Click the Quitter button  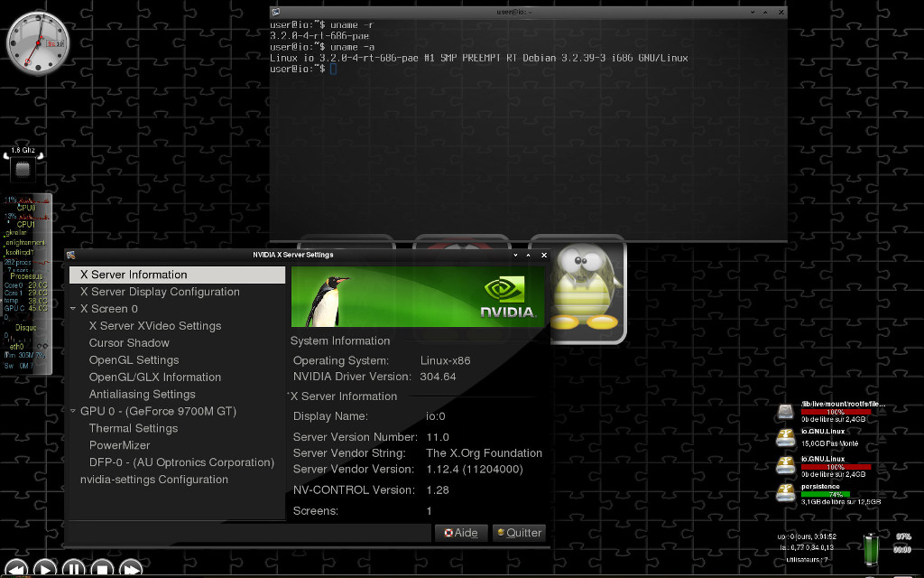pos(519,533)
